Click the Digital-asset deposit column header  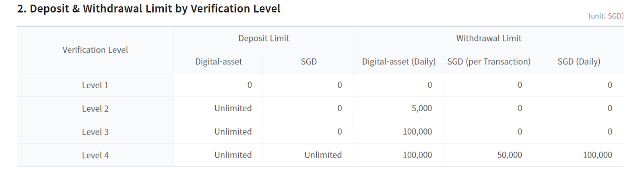point(219,62)
